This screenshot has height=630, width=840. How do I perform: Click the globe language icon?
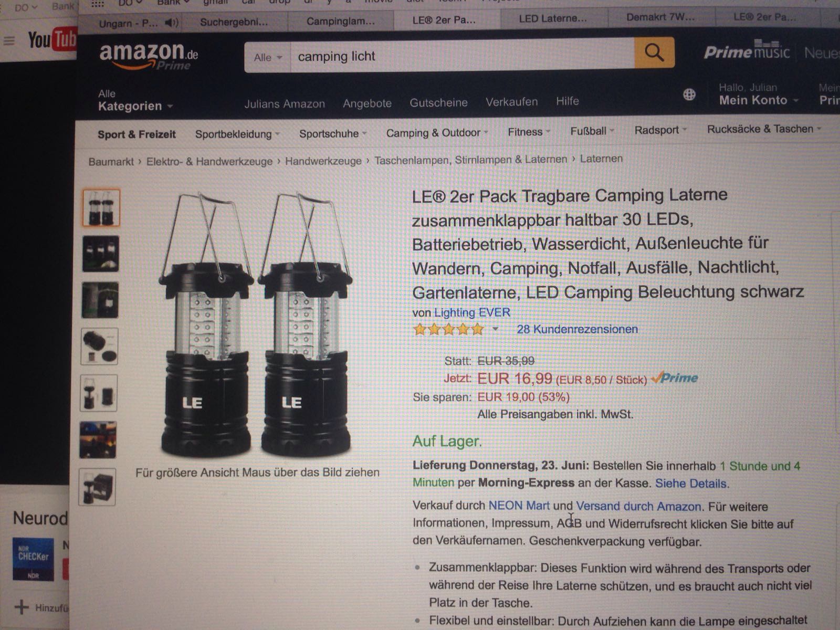(x=689, y=94)
